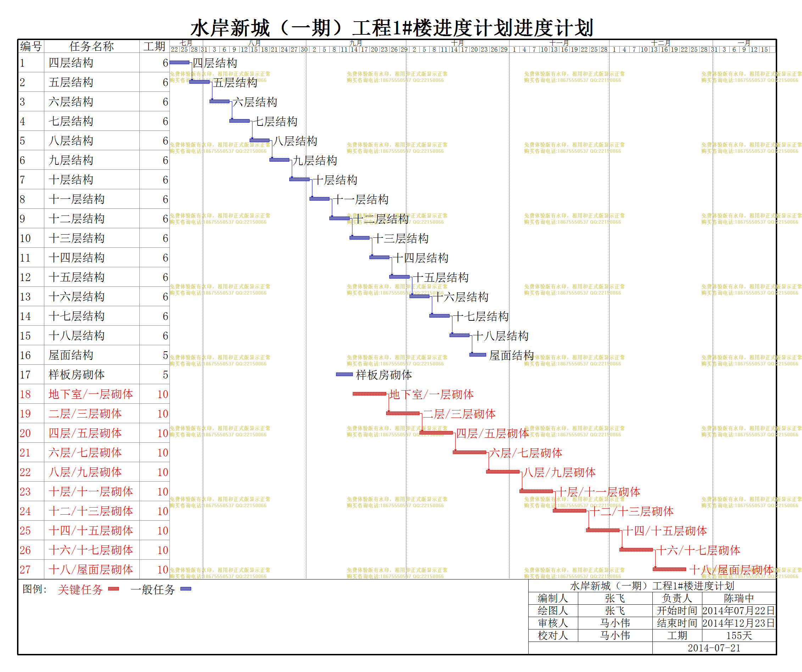Click the 关键任务 legend label

coord(80,589)
